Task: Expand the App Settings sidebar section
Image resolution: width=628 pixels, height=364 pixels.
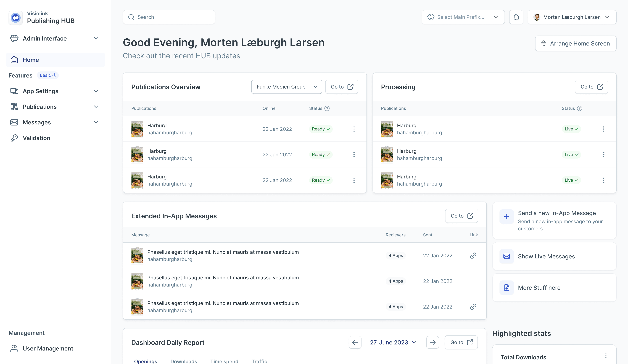Action: coord(55,91)
